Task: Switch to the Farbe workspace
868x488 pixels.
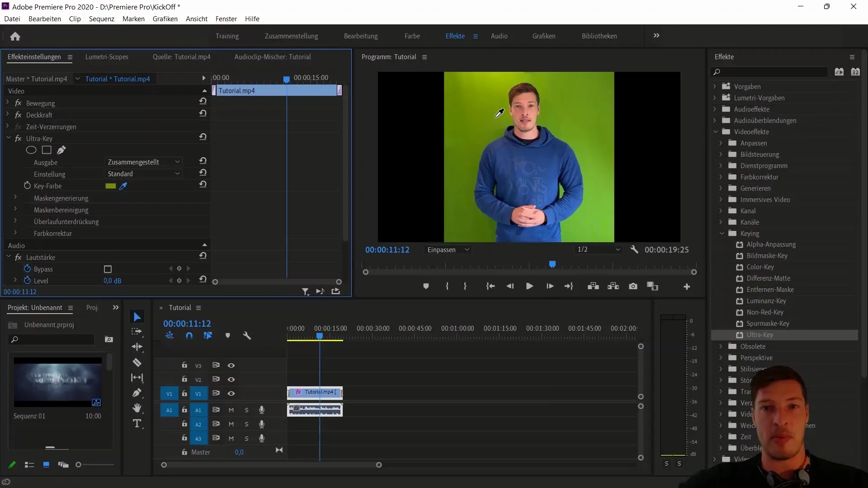Action: pyautogui.click(x=412, y=36)
